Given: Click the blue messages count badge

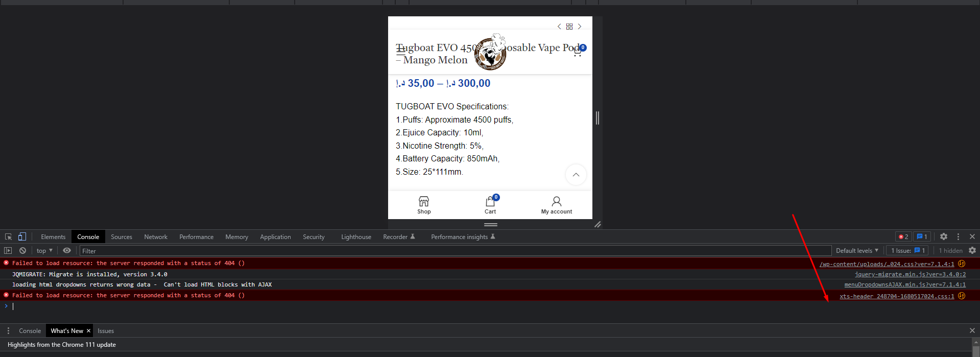Looking at the screenshot, I should pyautogui.click(x=922, y=237).
